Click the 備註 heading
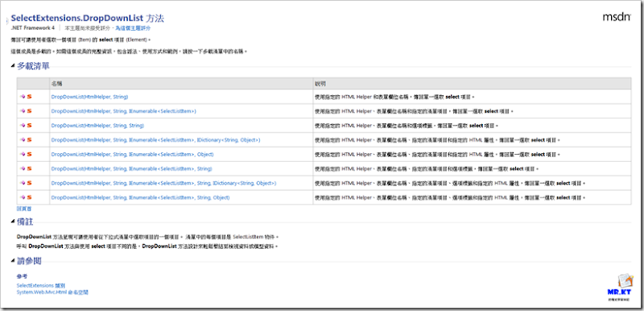The height and width of the screenshot is (311, 644). click(x=25, y=222)
